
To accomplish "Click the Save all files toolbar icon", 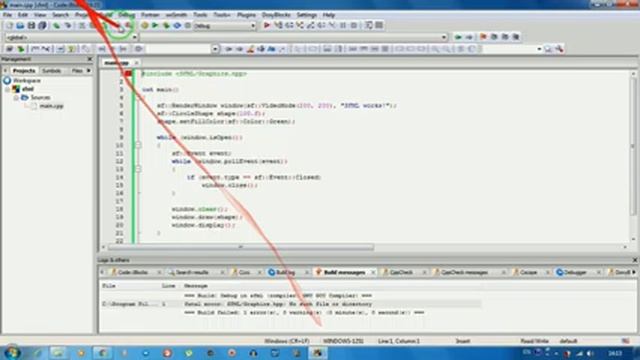I will pyautogui.click(x=42, y=25).
